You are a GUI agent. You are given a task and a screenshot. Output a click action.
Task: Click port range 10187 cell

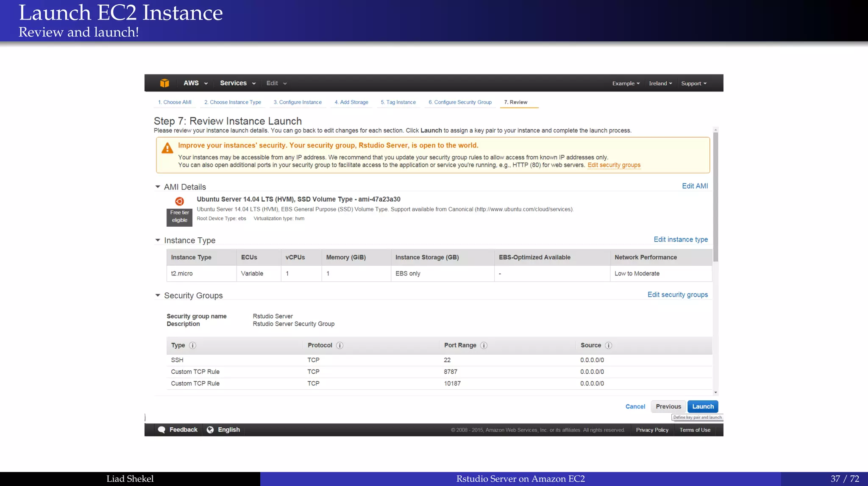pos(452,383)
